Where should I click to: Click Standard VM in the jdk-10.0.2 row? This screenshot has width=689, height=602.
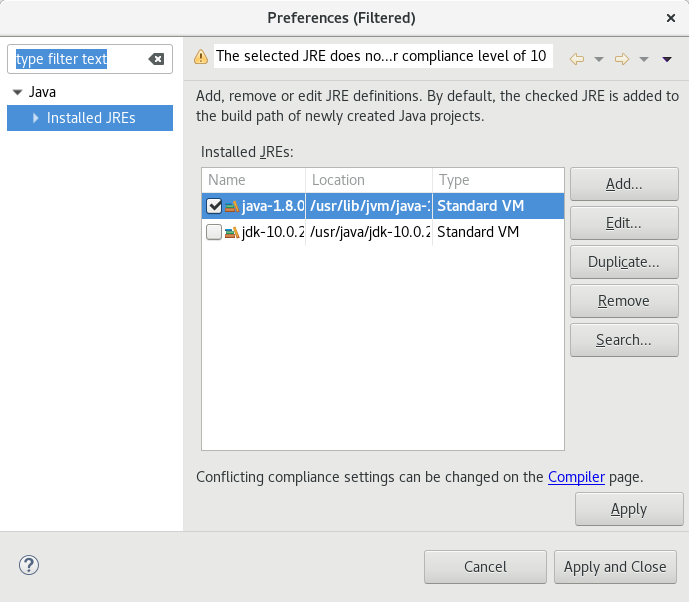click(478, 232)
